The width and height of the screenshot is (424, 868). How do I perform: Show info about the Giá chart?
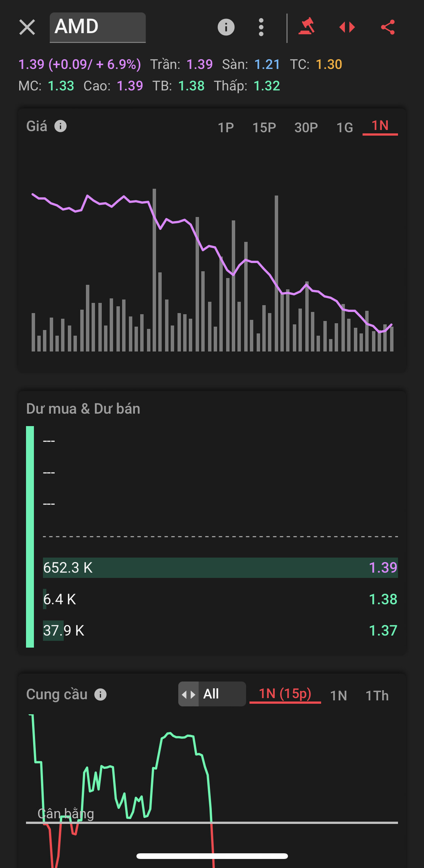[61, 126]
